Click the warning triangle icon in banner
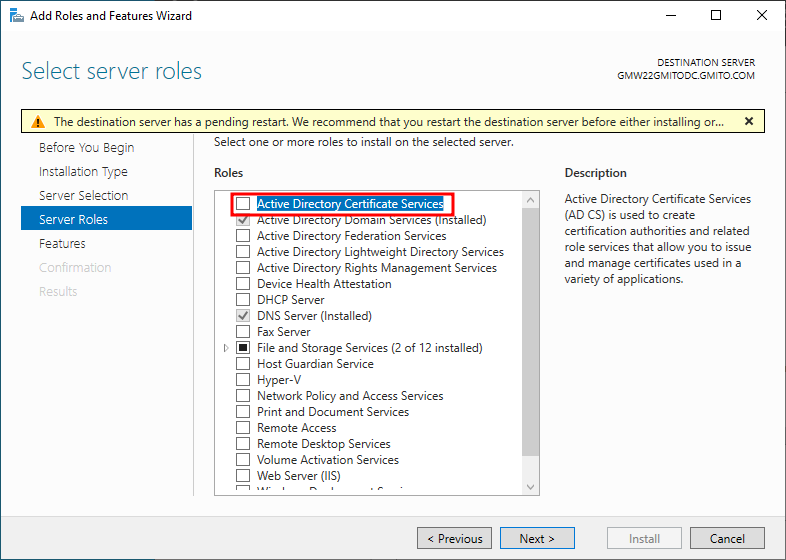The image size is (786, 560). click(38, 122)
